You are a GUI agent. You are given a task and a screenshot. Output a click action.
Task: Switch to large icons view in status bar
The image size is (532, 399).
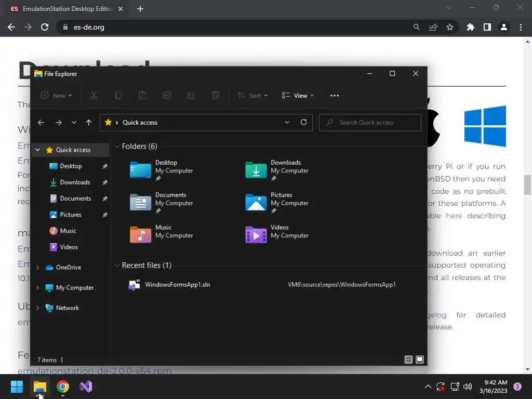click(420, 360)
